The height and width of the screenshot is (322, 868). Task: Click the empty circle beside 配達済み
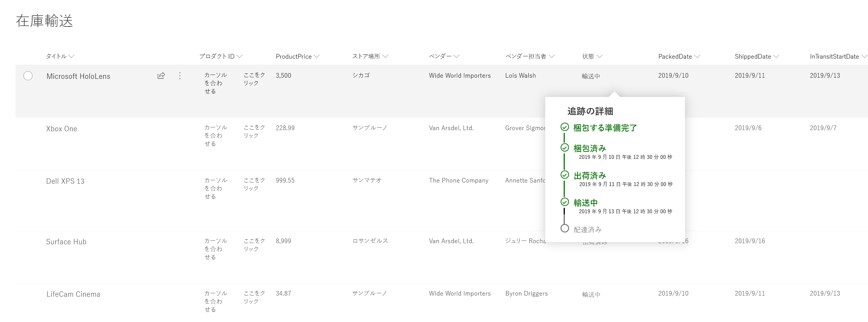[x=565, y=228]
